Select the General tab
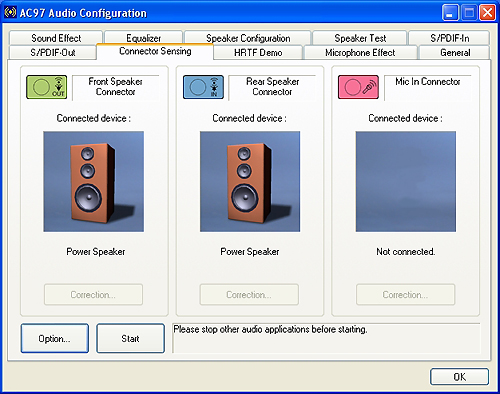This screenshot has width=500, height=394. pyautogui.click(x=455, y=53)
